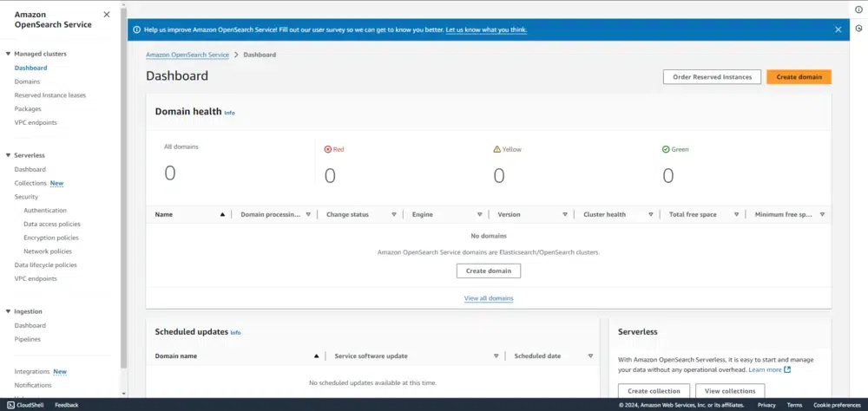Open Authentication settings

pyautogui.click(x=45, y=210)
